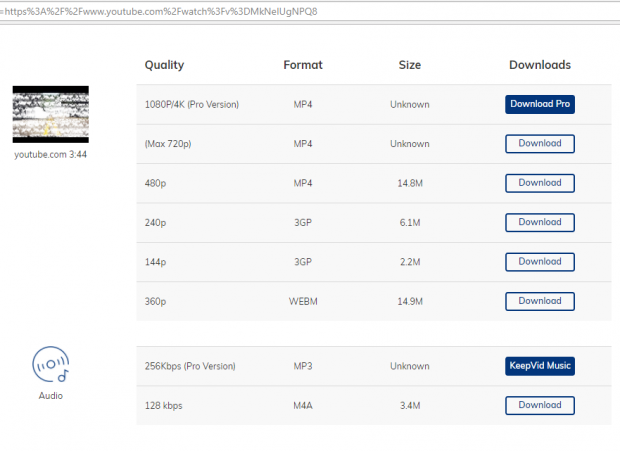Click the Audio label under the icon

[50, 395]
